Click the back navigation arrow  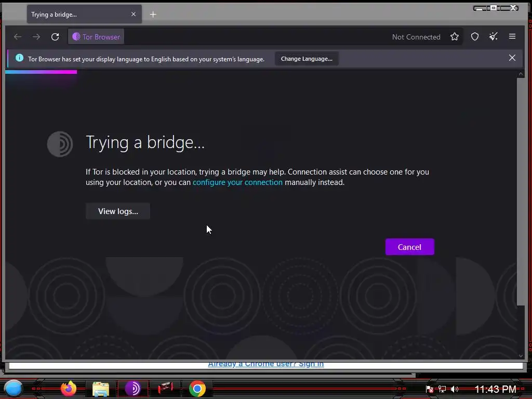pos(18,37)
